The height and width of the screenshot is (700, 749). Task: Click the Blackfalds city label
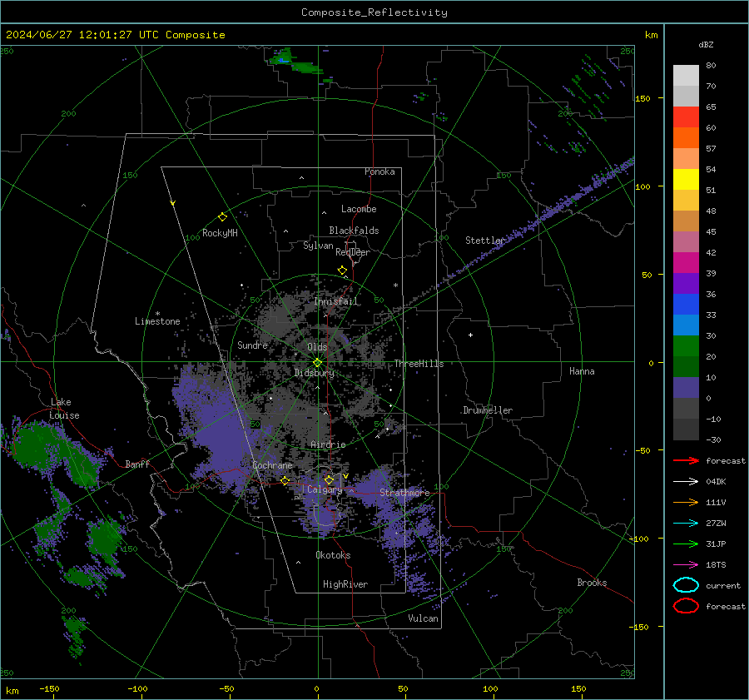[x=354, y=231]
